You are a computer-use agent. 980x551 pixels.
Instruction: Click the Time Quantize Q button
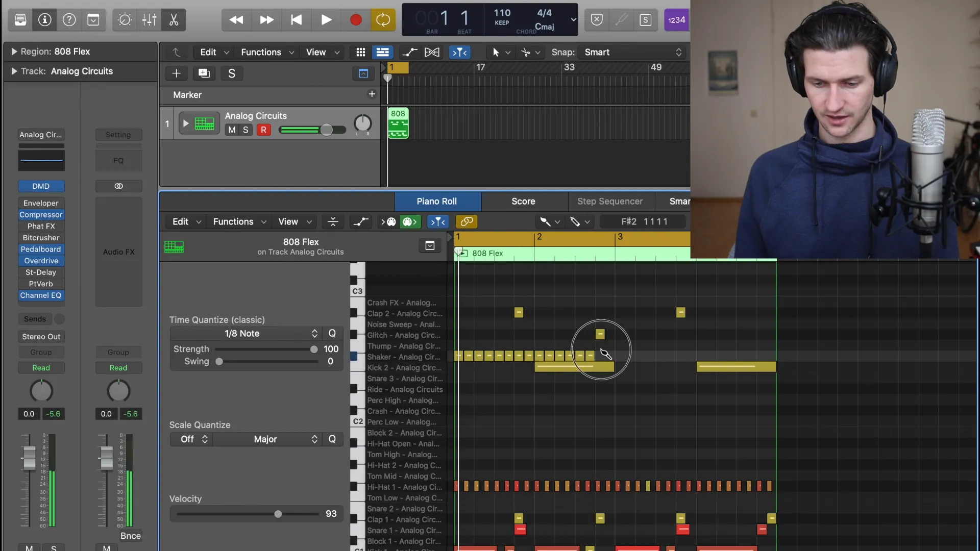click(332, 334)
